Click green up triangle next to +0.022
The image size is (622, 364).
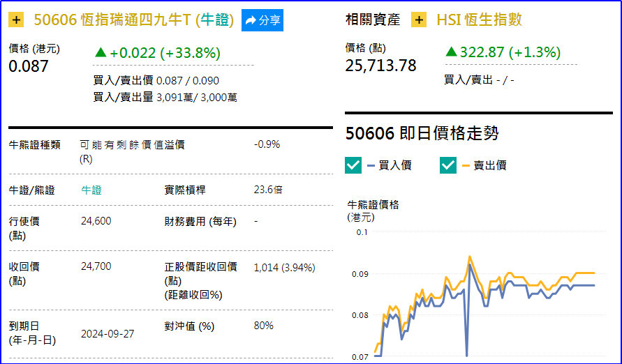click(101, 52)
